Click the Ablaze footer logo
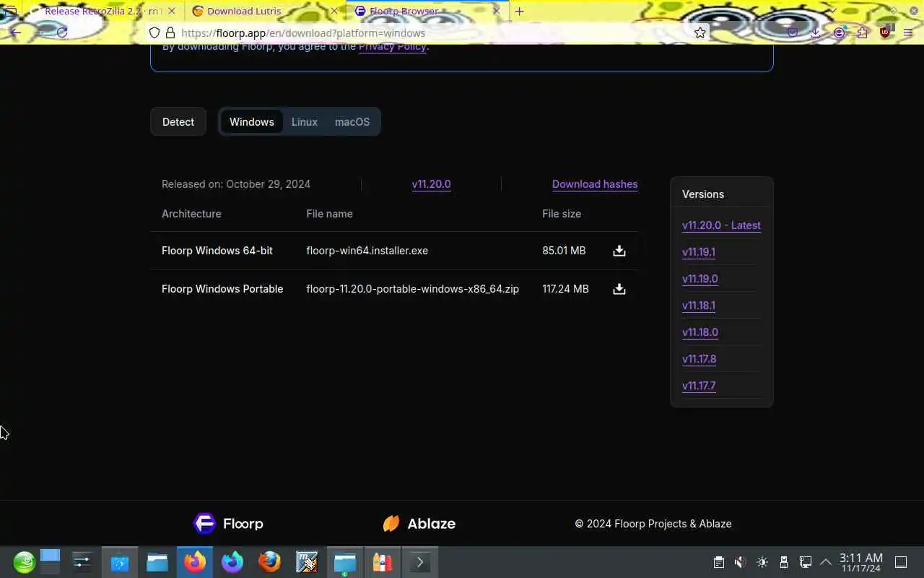The height and width of the screenshot is (578, 924). point(419,523)
